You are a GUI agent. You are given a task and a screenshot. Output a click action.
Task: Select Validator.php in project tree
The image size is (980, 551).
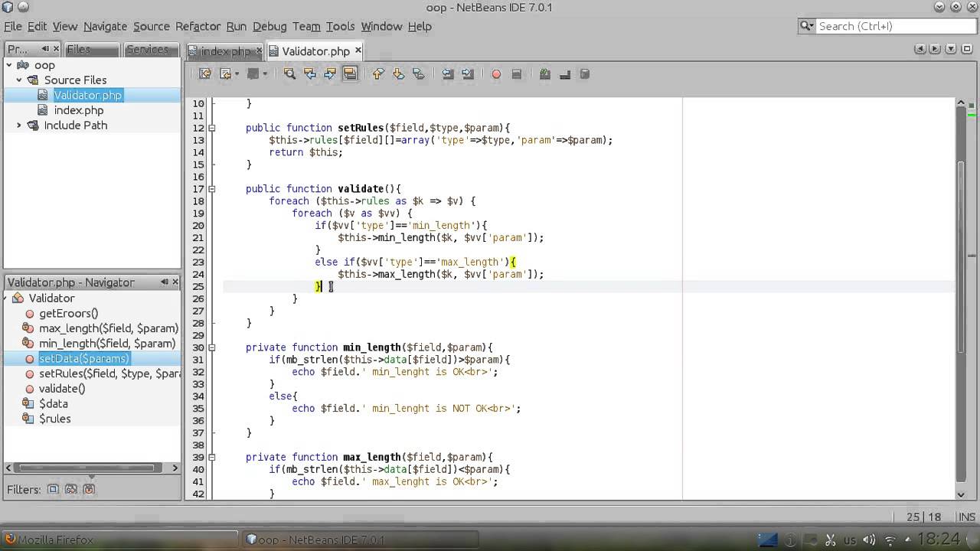[x=87, y=95]
